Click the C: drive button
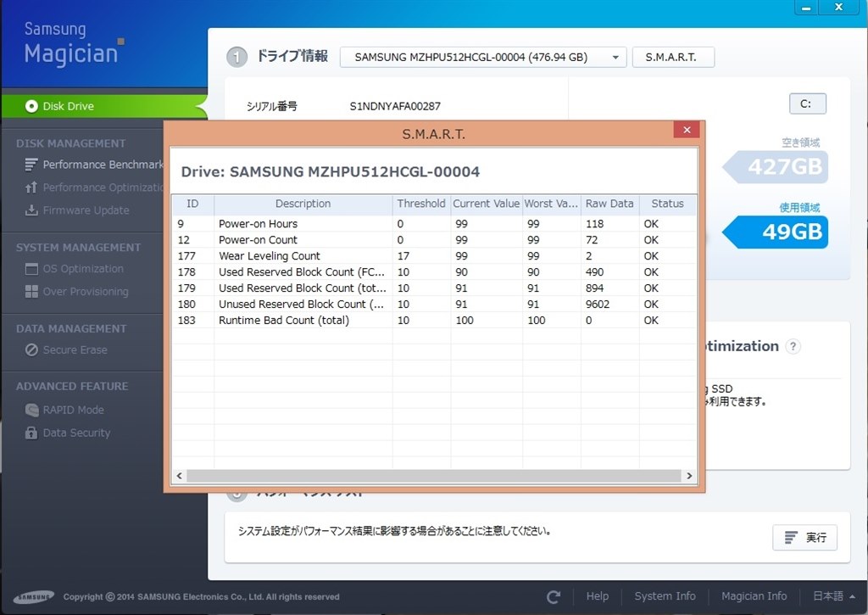 click(x=807, y=103)
